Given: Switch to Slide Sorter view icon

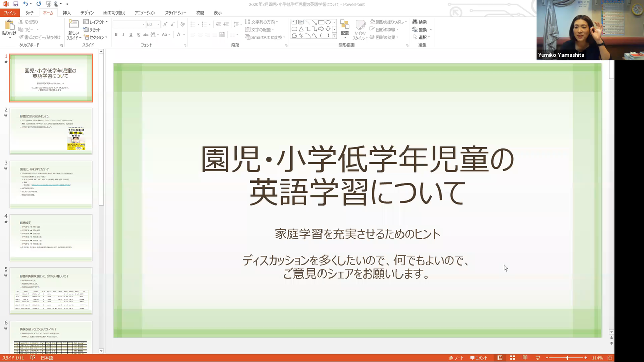Looking at the screenshot, I should coord(512,358).
